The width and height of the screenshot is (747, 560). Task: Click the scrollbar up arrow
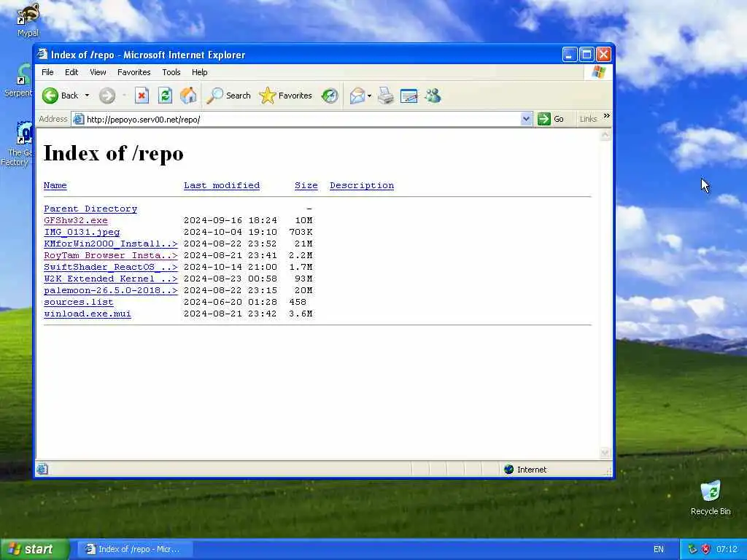pos(605,135)
